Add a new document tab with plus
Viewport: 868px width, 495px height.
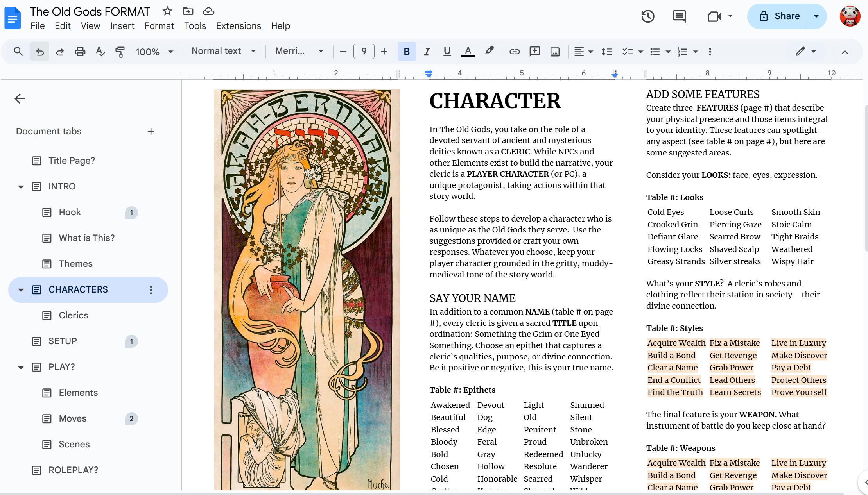151,131
